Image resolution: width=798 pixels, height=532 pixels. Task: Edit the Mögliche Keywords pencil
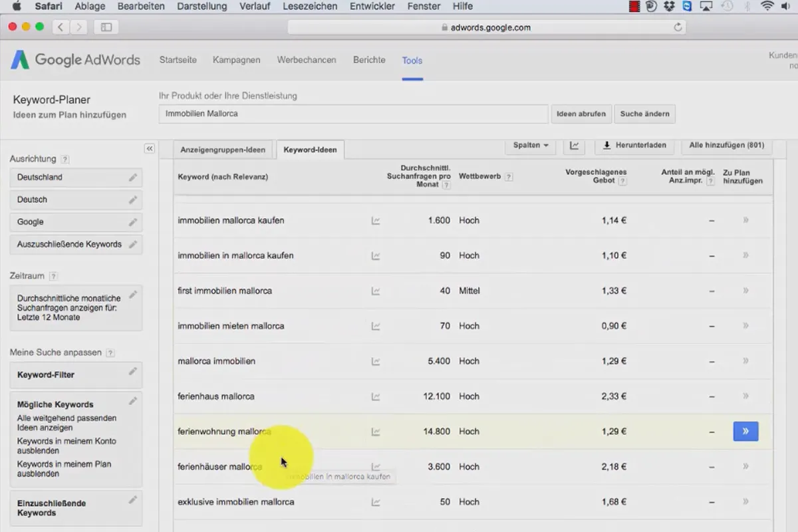click(133, 401)
